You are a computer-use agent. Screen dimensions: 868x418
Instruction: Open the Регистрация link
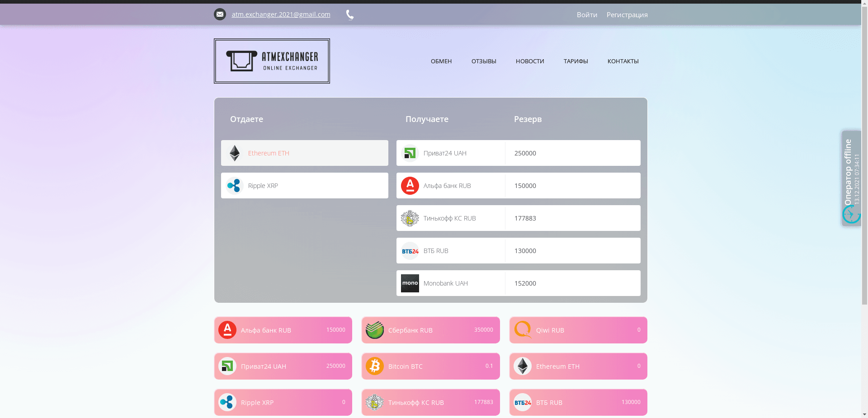pyautogui.click(x=627, y=15)
